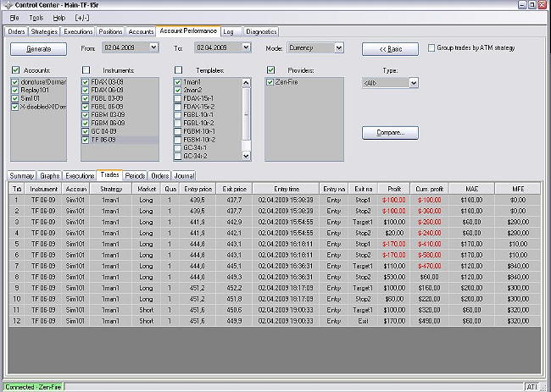Click the Compare... button

click(x=390, y=133)
